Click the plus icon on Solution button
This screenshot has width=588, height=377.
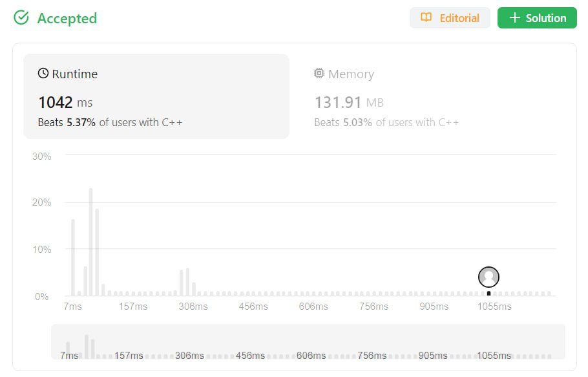(x=514, y=18)
